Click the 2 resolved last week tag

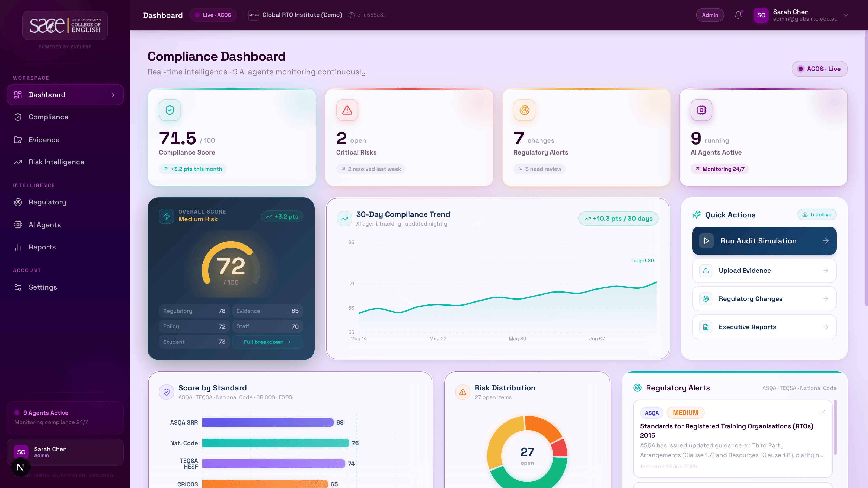click(x=371, y=169)
